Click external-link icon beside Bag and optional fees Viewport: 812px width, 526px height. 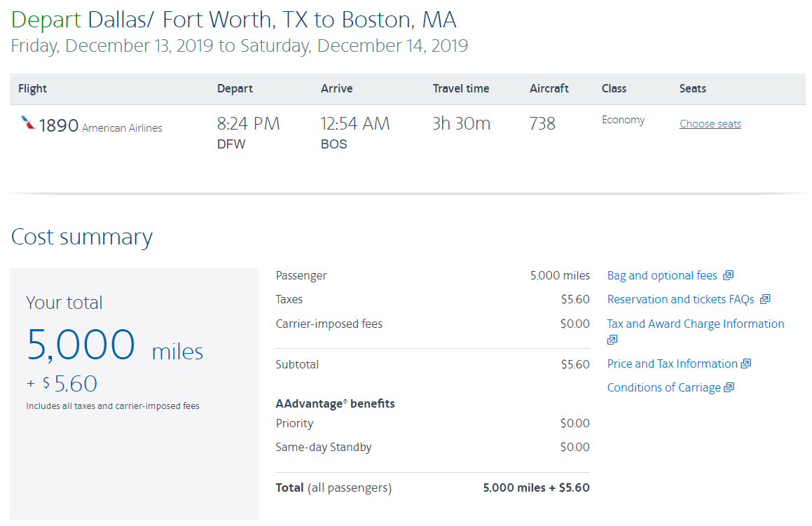coord(729,275)
